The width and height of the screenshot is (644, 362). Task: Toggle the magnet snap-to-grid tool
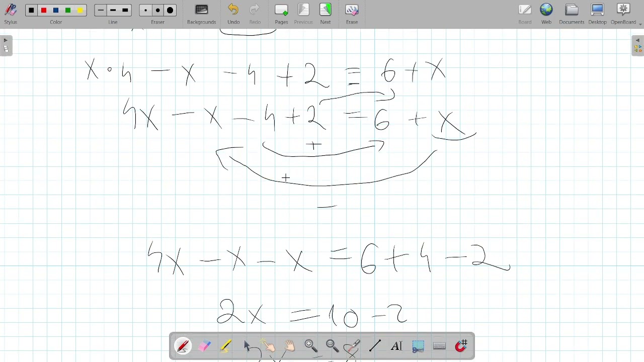click(461, 346)
